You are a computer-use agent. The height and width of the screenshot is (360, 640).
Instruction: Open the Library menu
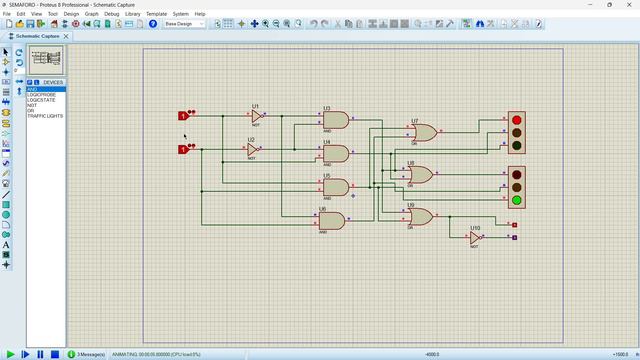[133, 14]
